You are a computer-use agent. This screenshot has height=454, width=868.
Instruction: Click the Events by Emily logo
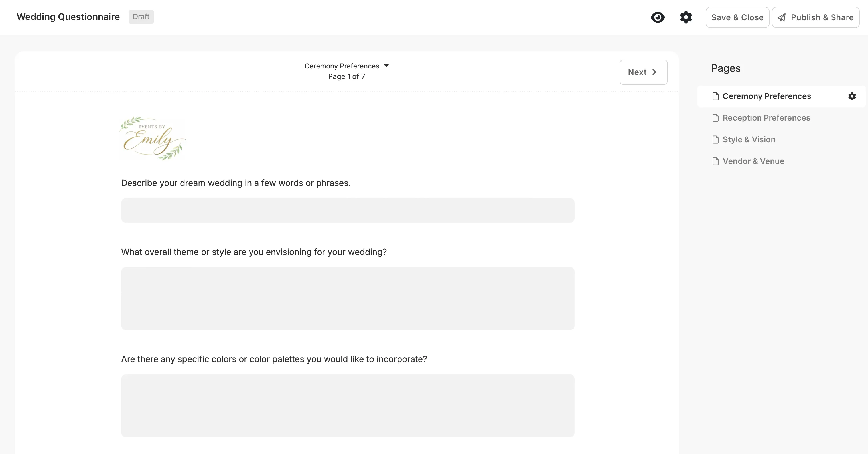(153, 138)
